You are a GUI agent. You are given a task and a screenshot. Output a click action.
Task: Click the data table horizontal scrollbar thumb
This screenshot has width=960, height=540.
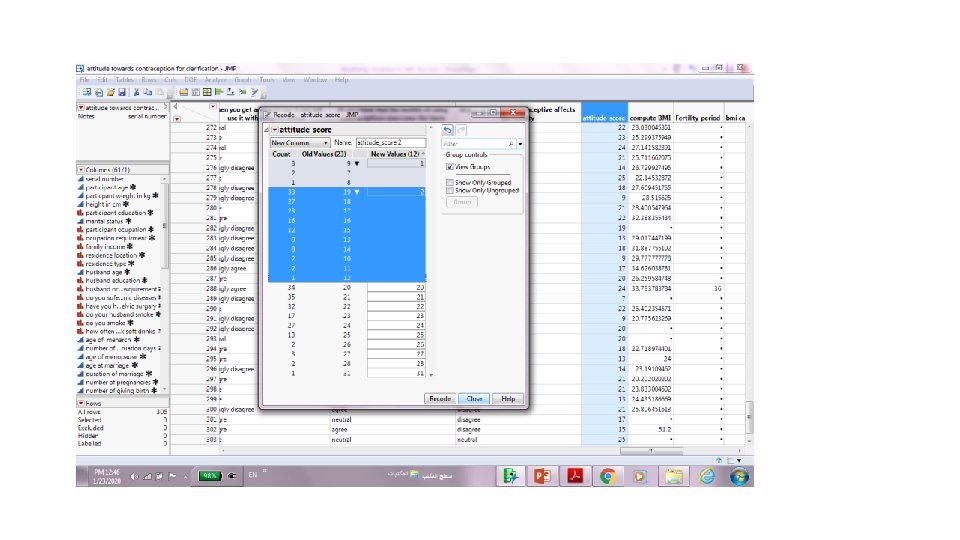tap(651, 451)
